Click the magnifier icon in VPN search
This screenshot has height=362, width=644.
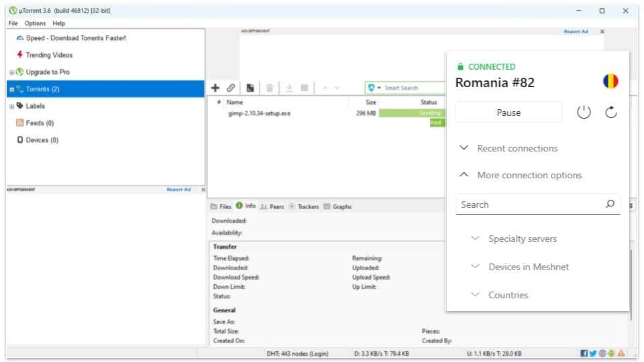click(610, 204)
